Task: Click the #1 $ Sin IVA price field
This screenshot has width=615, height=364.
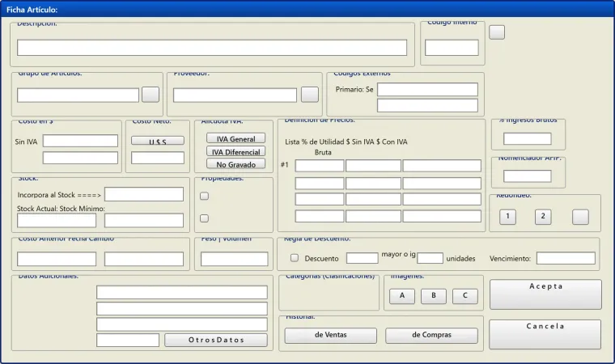Action: (x=373, y=166)
